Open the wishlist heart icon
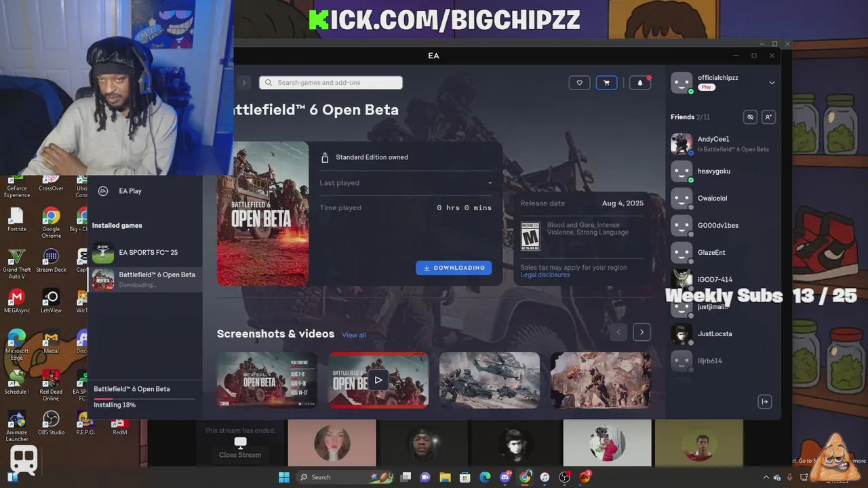 (x=579, y=83)
